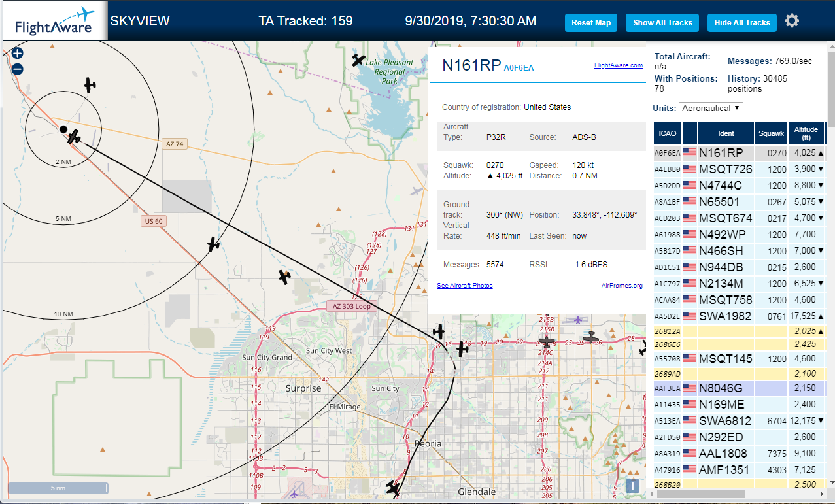
Task: Select the MSQT145 row
Action: pos(740,359)
